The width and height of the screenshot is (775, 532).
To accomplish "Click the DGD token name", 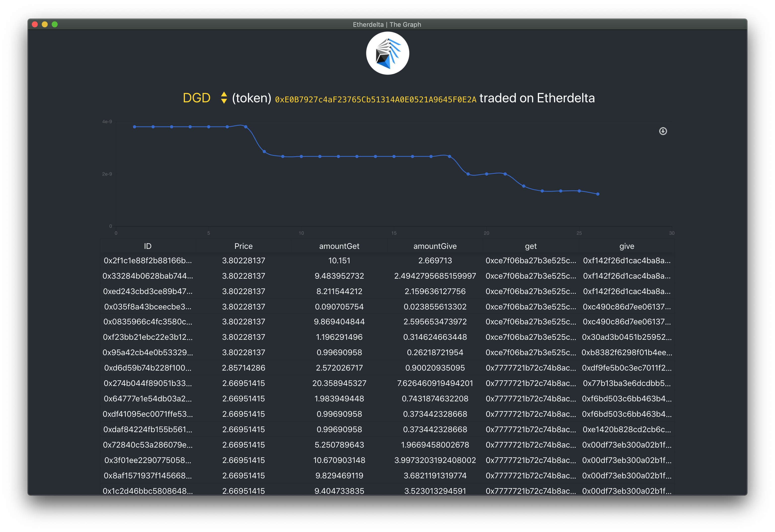I will (197, 98).
